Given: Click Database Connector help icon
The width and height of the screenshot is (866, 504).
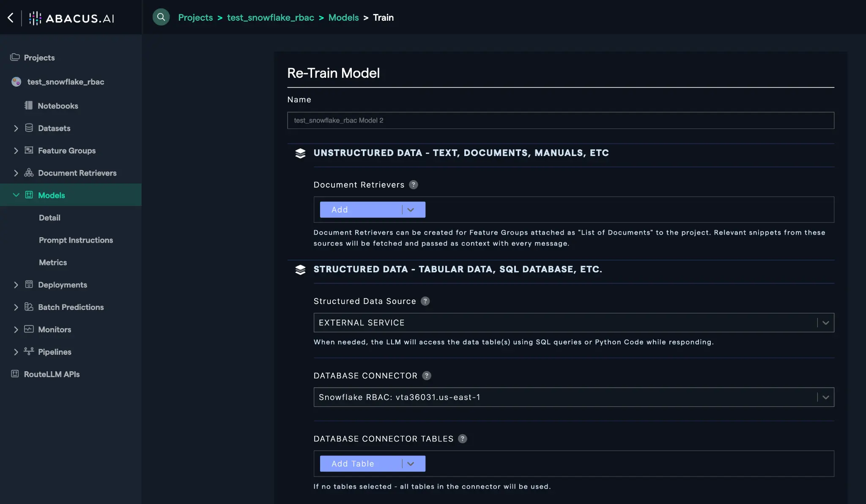Looking at the screenshot, I should pos(427,375).
